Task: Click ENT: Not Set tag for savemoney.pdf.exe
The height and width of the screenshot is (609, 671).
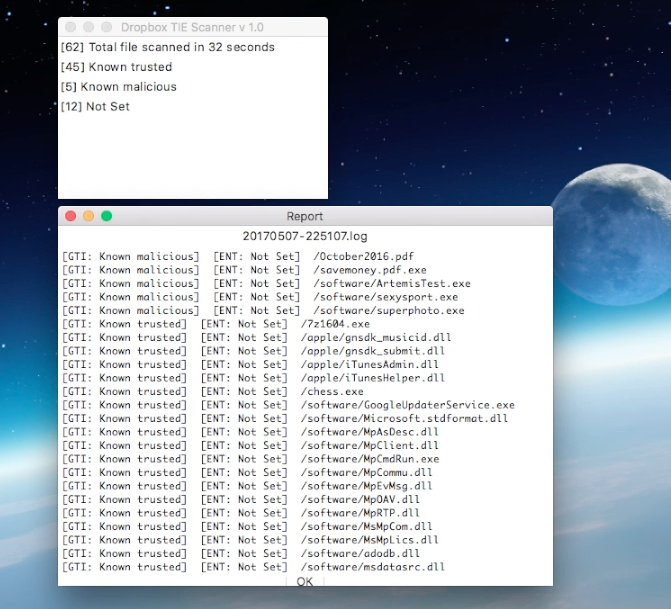Action: (257, 270)
